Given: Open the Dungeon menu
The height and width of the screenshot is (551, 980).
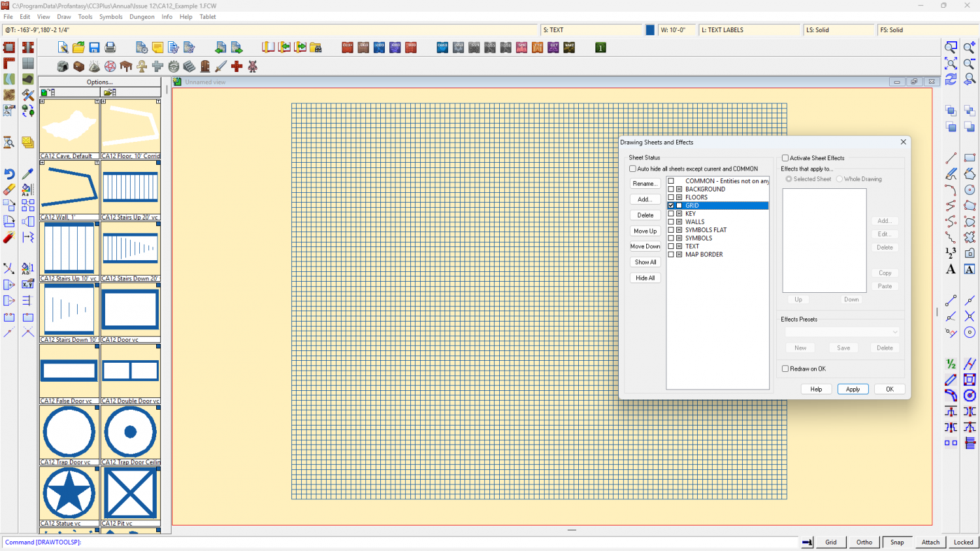Looking at the screenshot, I should tap(142, 17).
